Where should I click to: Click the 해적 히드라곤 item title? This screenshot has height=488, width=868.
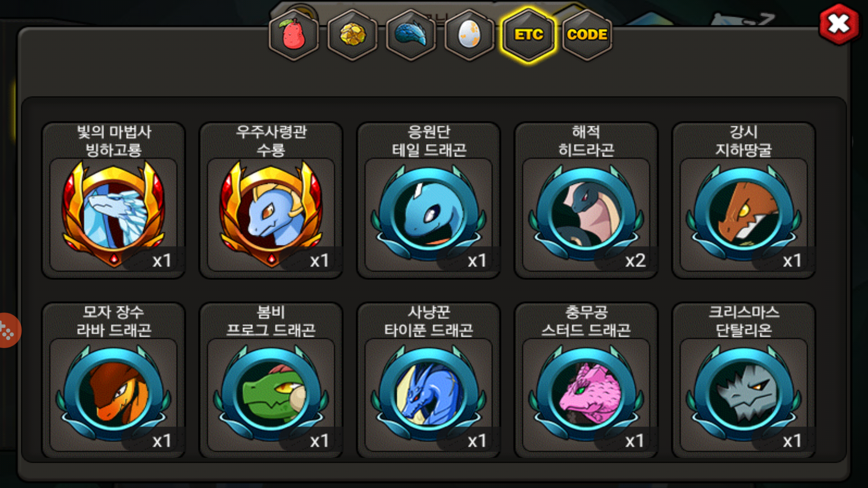pos(586,141)
